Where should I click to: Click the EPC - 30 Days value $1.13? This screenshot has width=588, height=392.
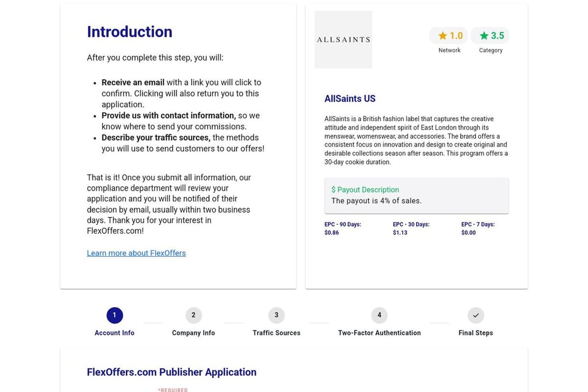[x=400, y=233]
